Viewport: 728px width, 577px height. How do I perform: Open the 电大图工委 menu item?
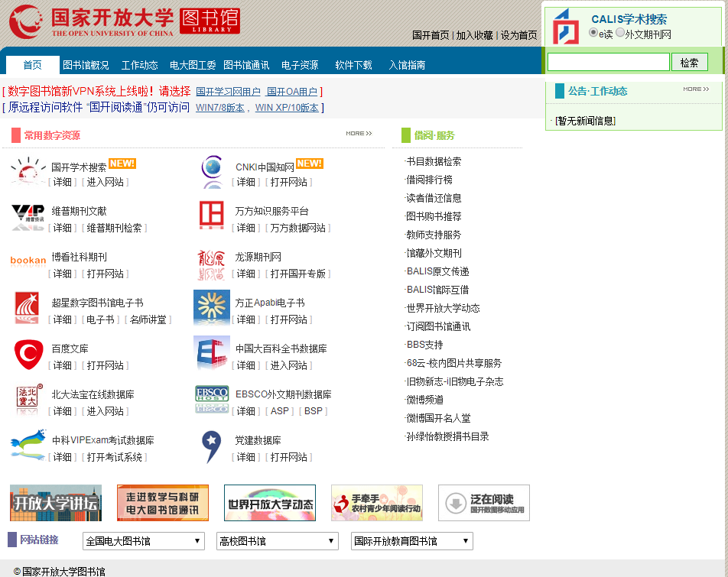[x=193, y=65]
